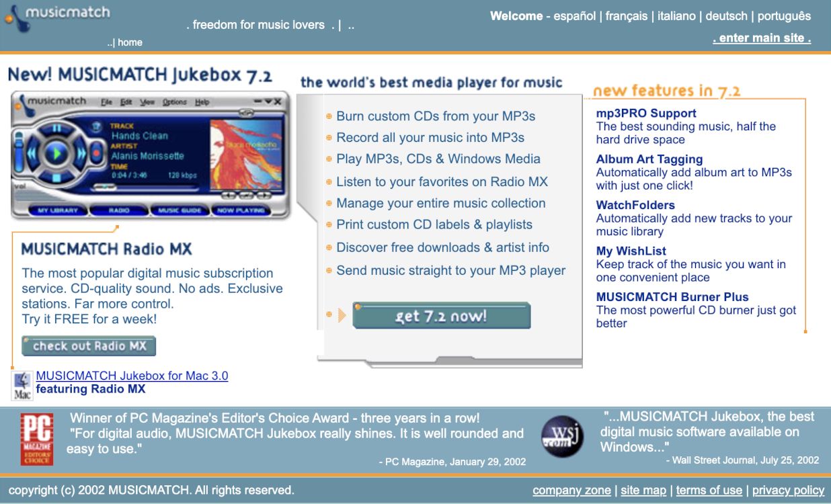Image resolution: width=831 pixels, height=504 pixels.
Task: Click the 'get 7.2 now!' button
Action: coord(442,315)
